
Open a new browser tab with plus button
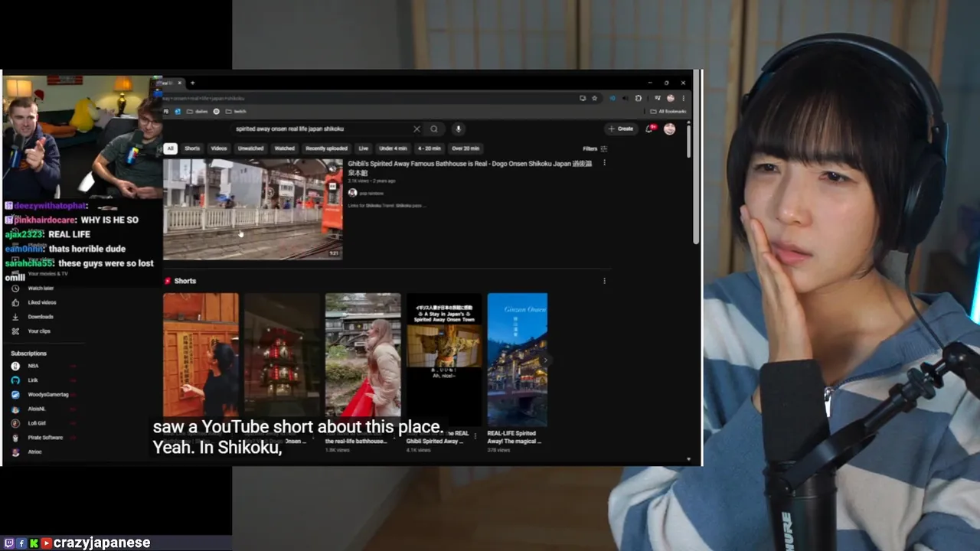pyautogui.click(x=193, y=83)
